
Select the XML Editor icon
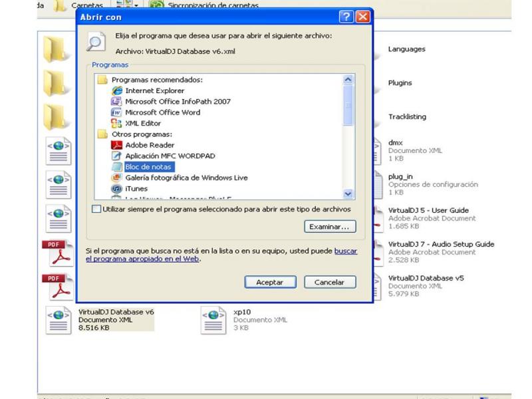point(116,123)
